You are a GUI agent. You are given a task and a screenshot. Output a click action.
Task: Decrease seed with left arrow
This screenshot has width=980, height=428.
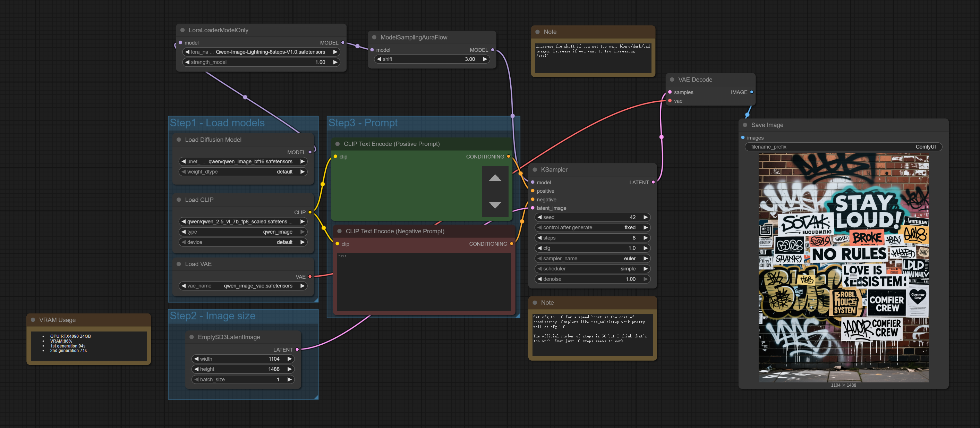click(x=539, y=217)
